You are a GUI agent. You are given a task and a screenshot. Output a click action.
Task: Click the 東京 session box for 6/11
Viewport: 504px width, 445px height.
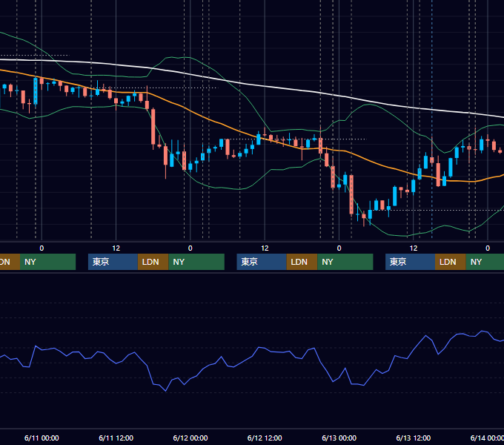point(113,262)
